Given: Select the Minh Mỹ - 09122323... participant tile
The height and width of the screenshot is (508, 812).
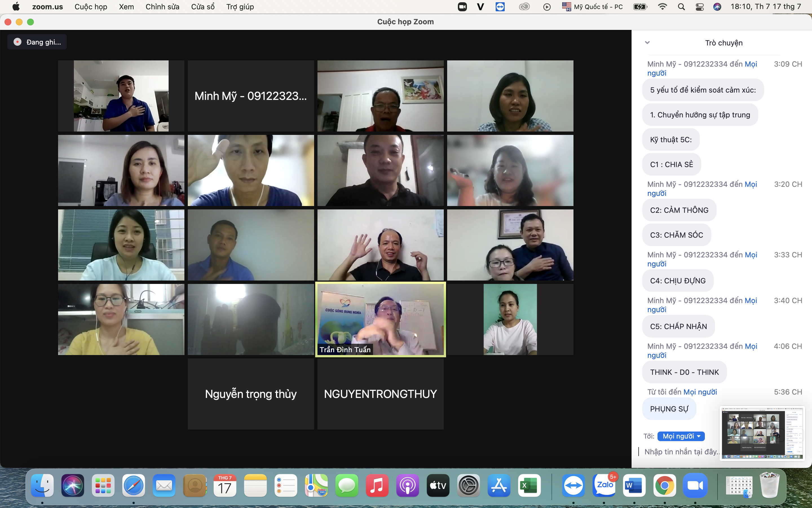Looking at the screenshot, I should (x=251, y=96).
